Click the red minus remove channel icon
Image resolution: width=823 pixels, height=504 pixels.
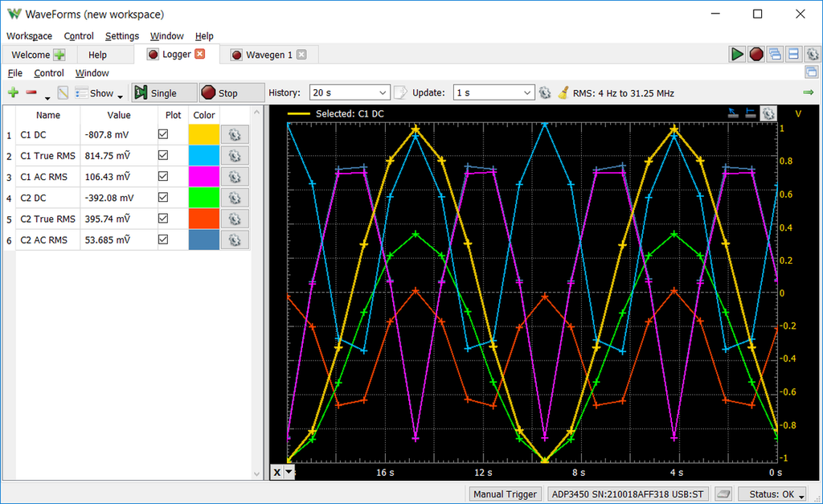31,93
